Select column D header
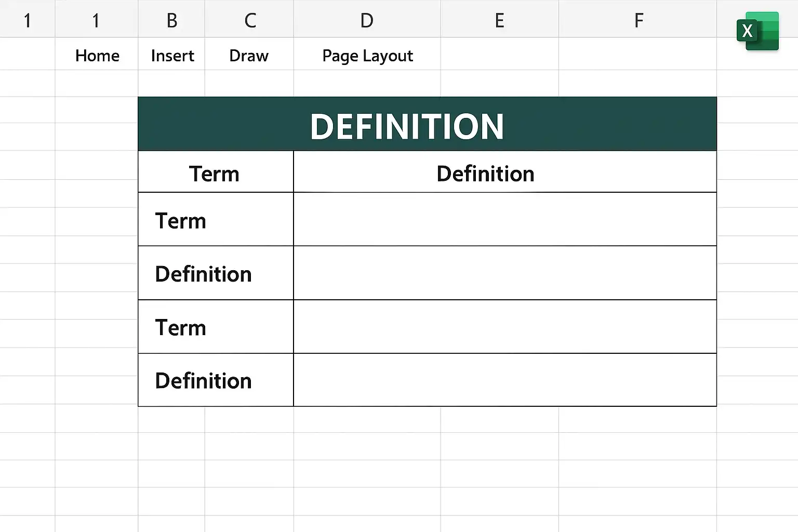 pos(367,20)
